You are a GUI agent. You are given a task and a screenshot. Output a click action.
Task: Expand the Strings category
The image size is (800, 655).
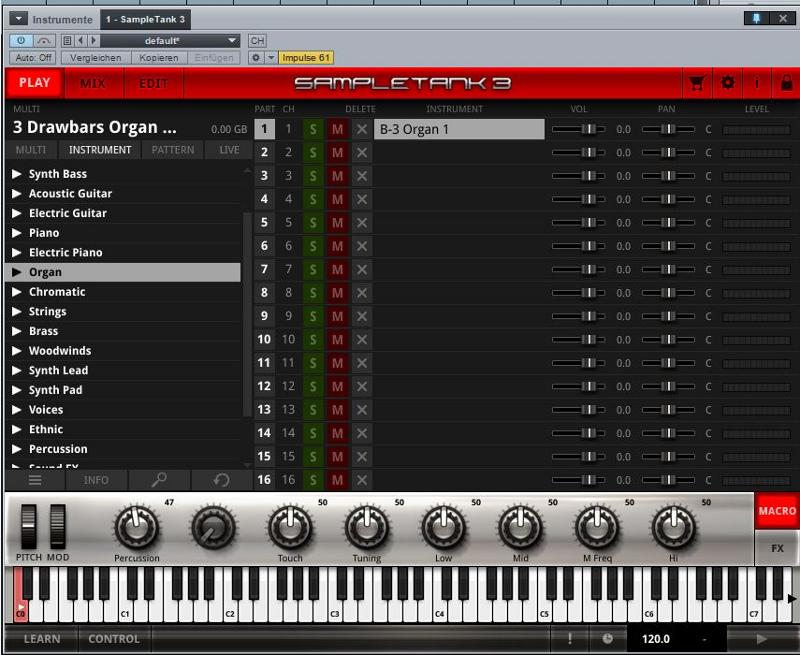(x=17, y=312)
